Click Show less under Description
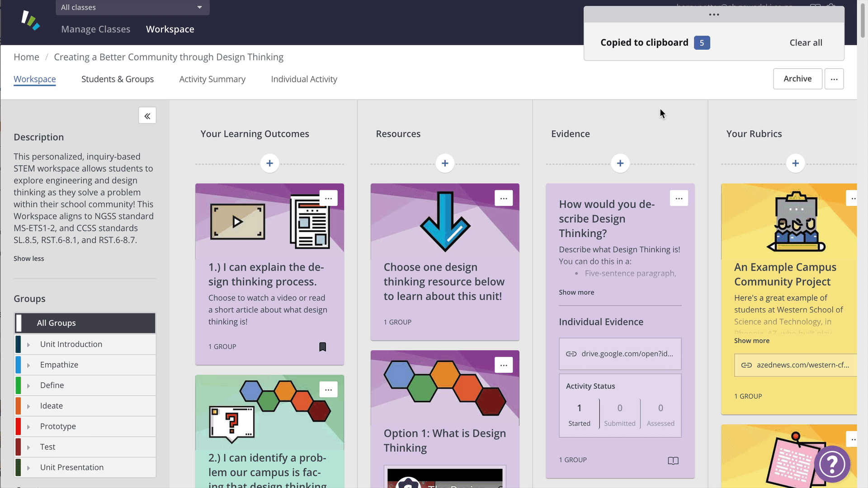The height and width of the screenshot is (488, 868). point(29,258)
